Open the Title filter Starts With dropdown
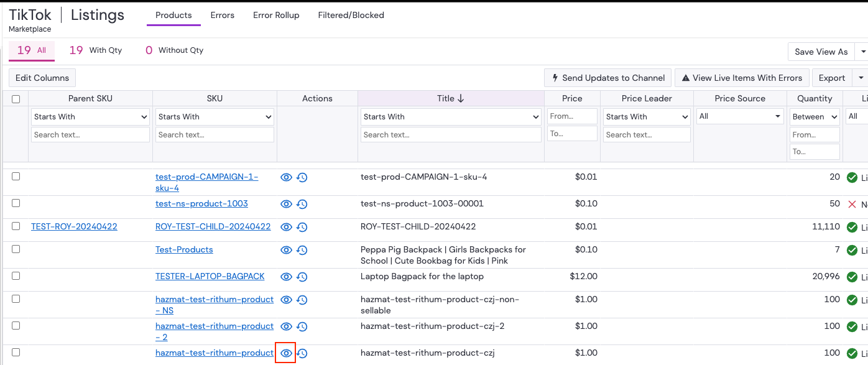The image size is (868, 365). point(451,117)
